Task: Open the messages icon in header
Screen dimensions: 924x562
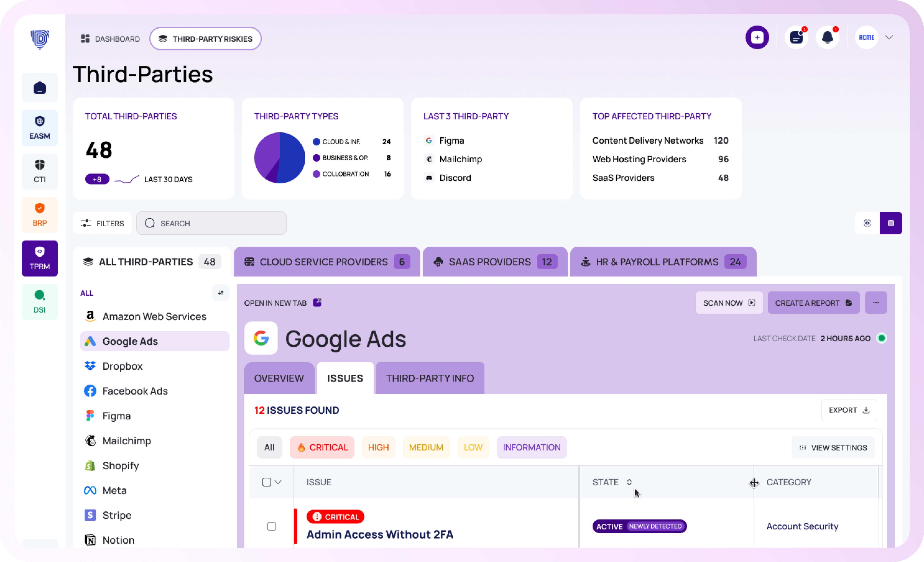Action: pyautogui.click(x=796, y=38)
